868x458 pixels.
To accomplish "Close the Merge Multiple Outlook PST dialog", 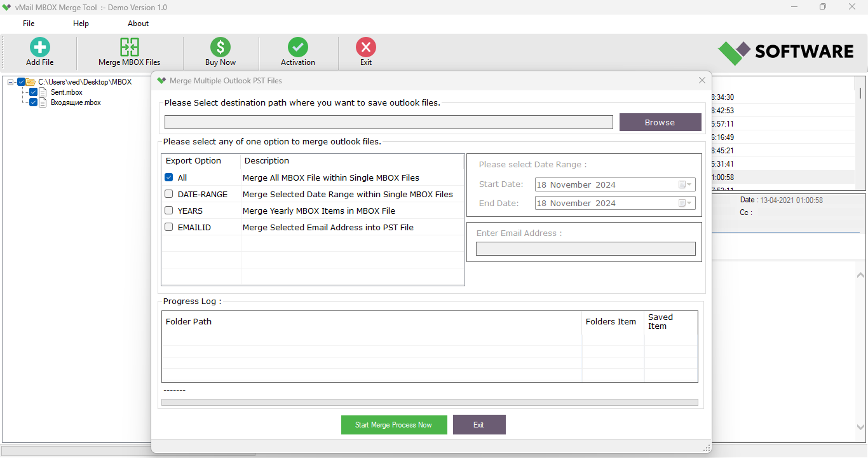I will coord(702,81).
